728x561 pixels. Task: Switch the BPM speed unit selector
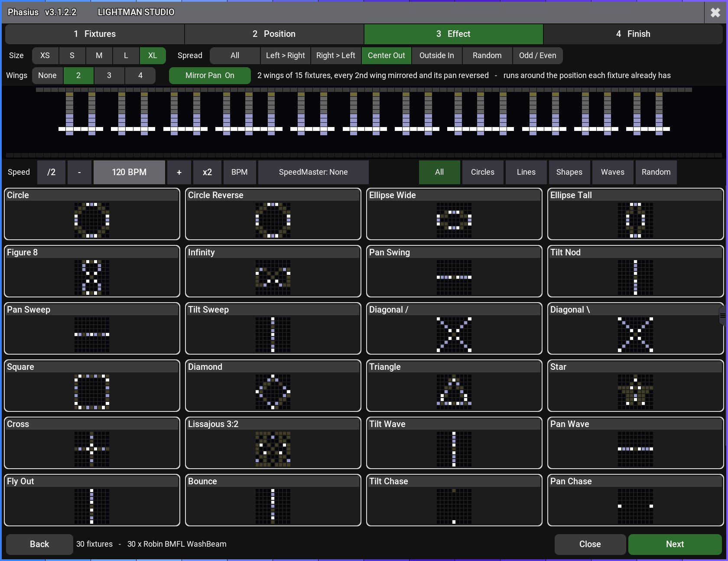point(240,172)
